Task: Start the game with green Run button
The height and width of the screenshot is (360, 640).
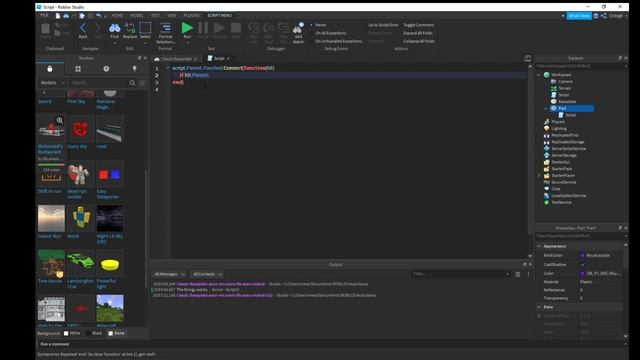Action: point(187,28)
